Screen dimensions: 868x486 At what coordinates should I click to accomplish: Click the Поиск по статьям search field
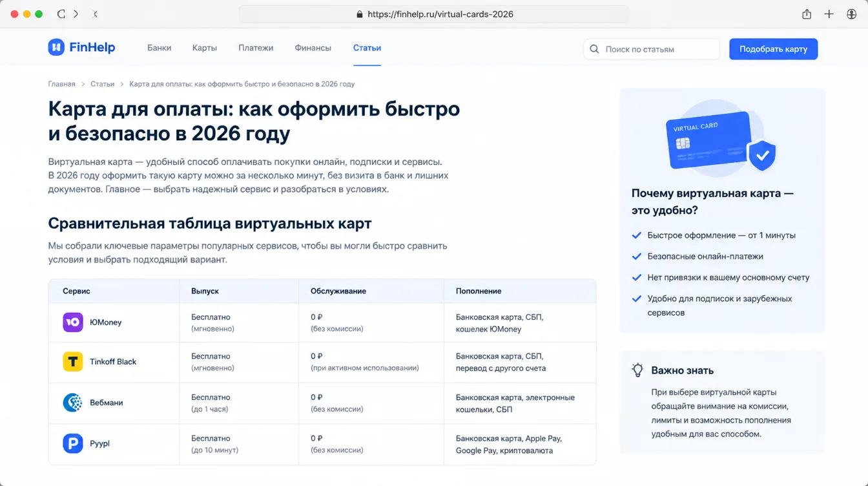click(x=652, y=49)
